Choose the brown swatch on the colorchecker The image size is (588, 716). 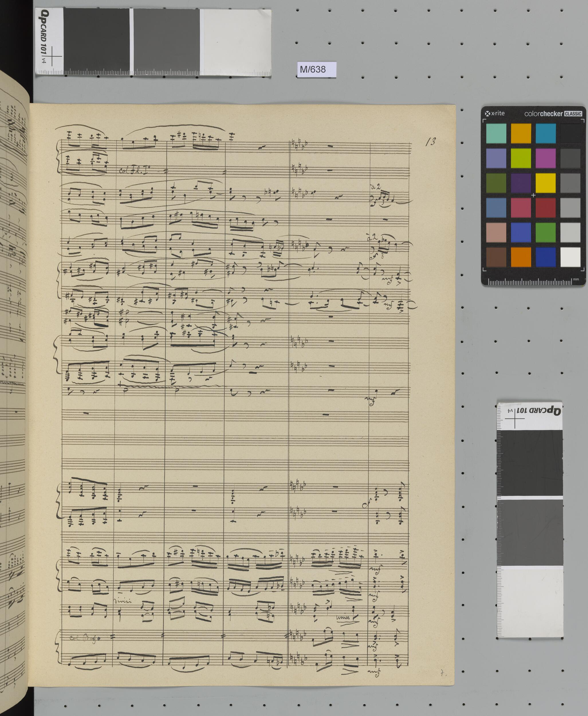pyautogui.click(x=496, y=257)
